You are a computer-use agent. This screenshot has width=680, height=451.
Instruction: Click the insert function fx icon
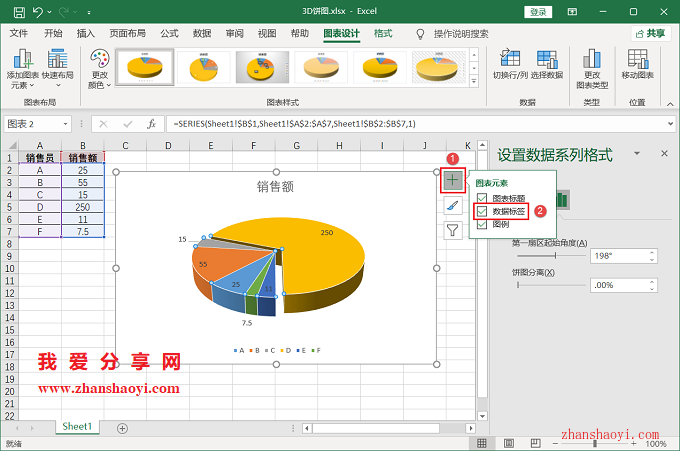point(151,124)
